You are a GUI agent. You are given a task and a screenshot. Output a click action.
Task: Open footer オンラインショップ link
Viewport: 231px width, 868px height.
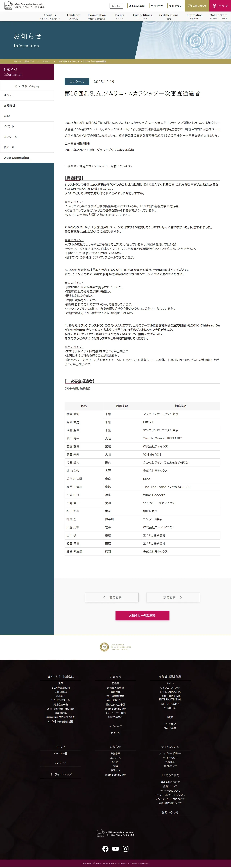[61, 774]
